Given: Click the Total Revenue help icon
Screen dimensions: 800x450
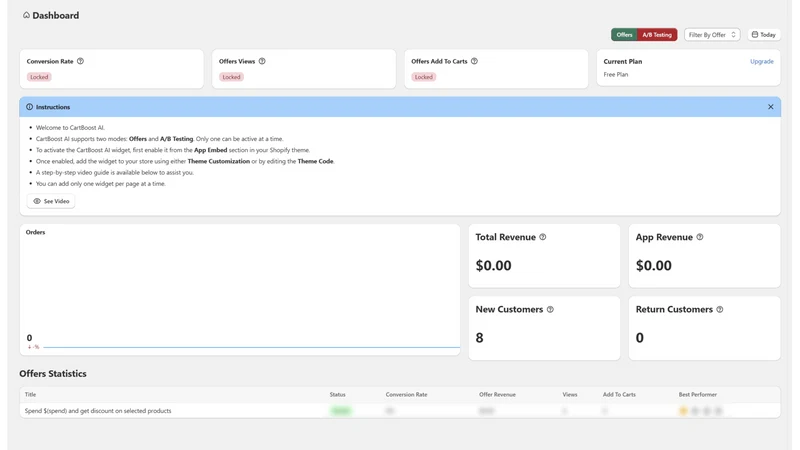Looking at the screenshot, I should [x=543, y=237].
